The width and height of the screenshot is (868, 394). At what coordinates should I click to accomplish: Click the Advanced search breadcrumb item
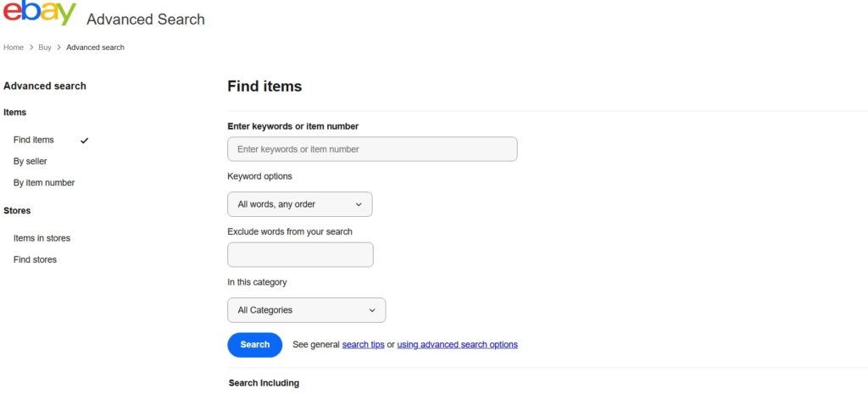[x=95, y=47]
